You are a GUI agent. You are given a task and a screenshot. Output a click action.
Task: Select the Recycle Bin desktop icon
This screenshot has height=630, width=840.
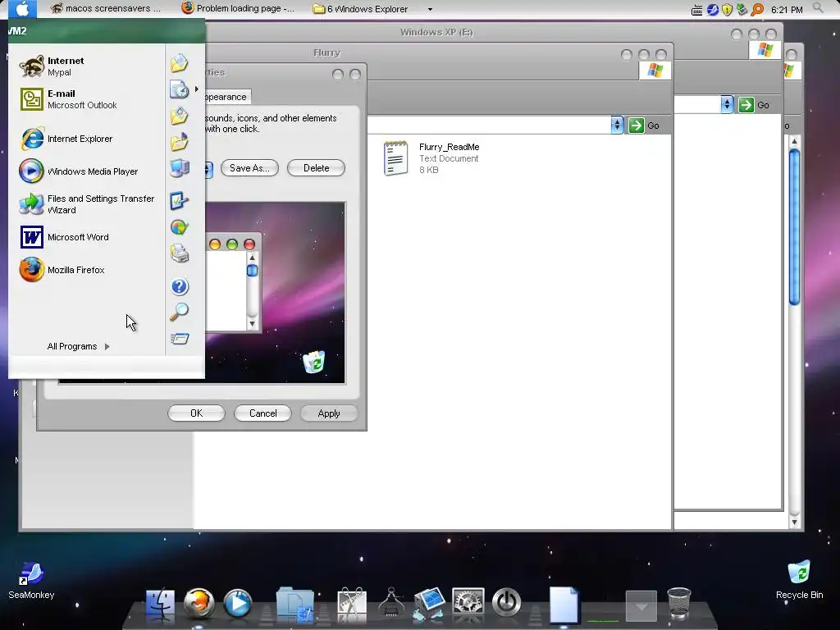(799, 580)
